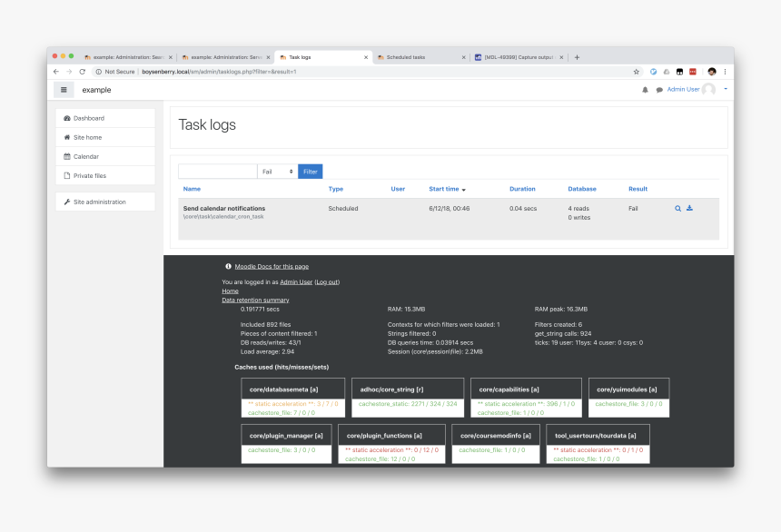781x532 pixels.
Task: Sort by the Duration column header
Action: 522,189
